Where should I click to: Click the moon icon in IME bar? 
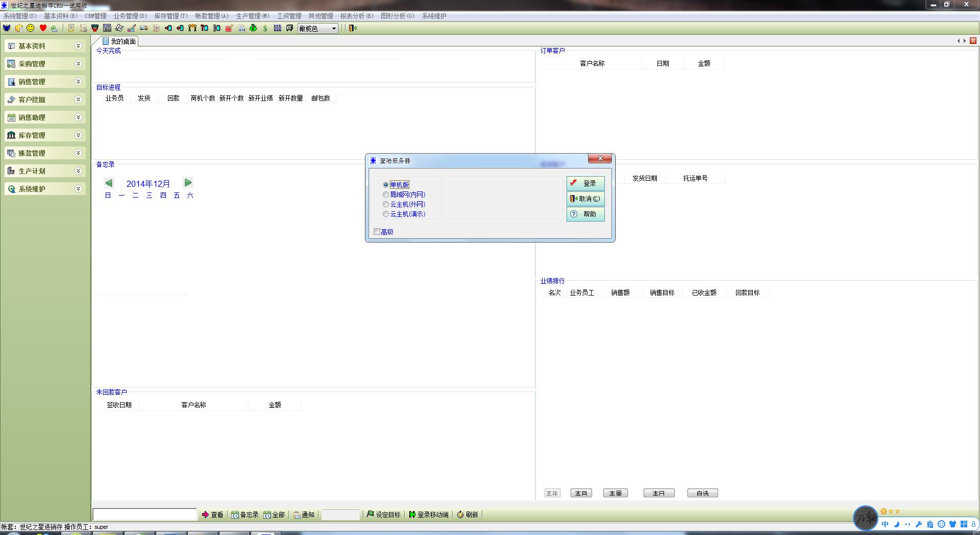896,524
